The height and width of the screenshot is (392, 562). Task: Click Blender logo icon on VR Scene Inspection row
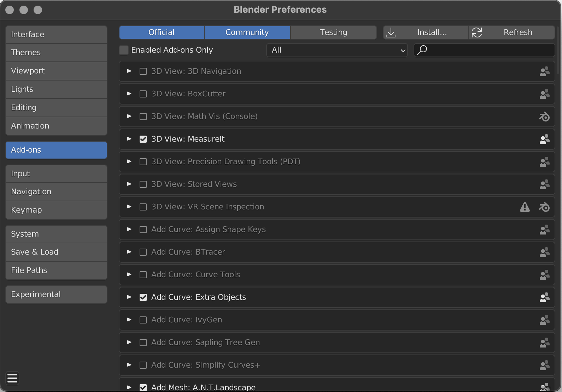click(544, 207)
